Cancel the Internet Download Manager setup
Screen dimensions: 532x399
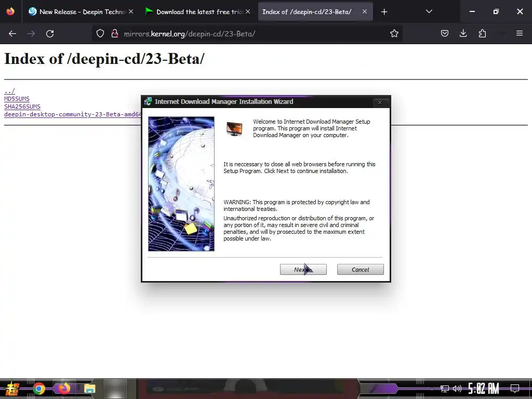tap(361, 270)
